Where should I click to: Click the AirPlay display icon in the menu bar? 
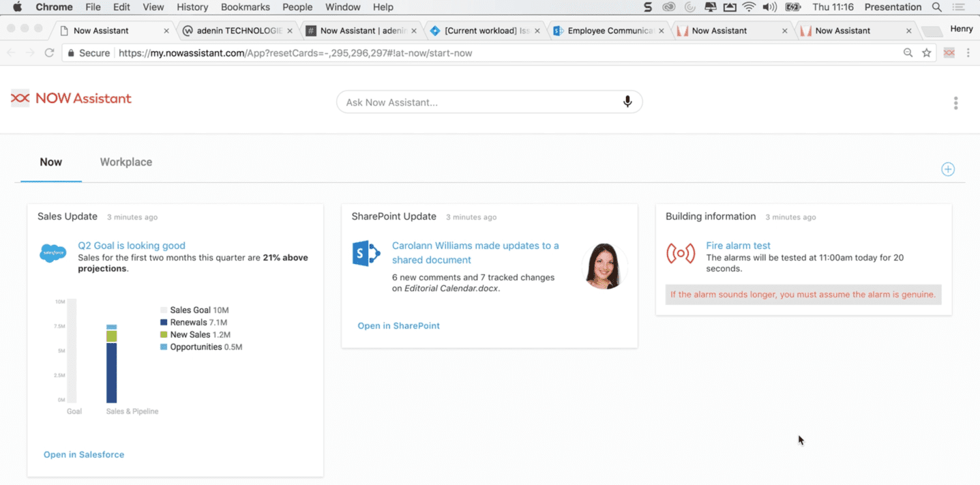pos(730,7)
